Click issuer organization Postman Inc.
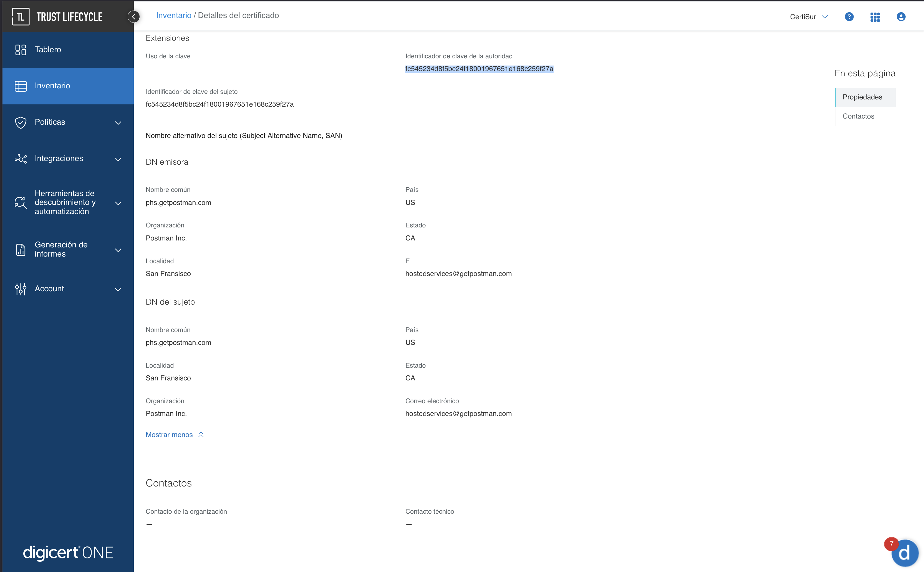The height and width of the screenshot is (572, 924). click(x=166, y=238)
